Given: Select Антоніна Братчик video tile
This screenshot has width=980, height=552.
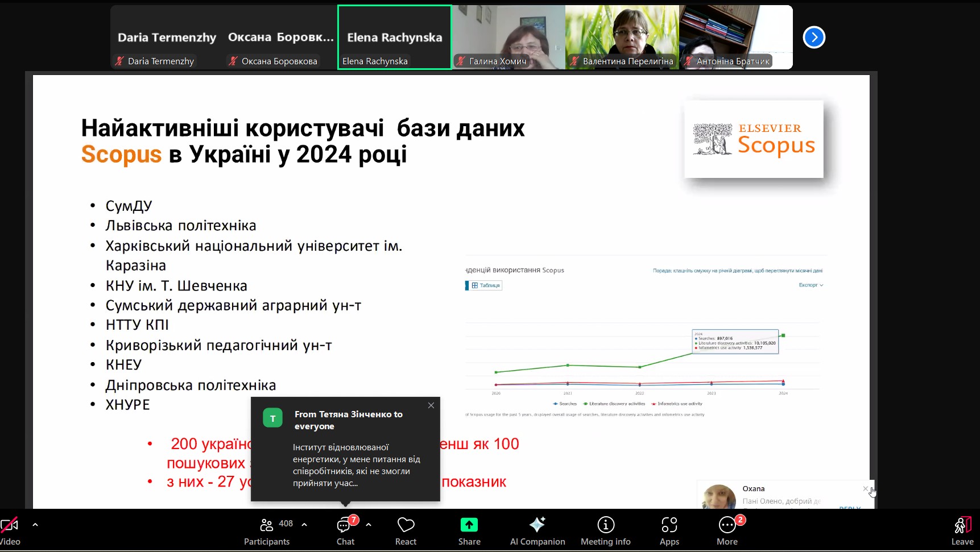Looking at the screenshot, I should coord(736,38).
